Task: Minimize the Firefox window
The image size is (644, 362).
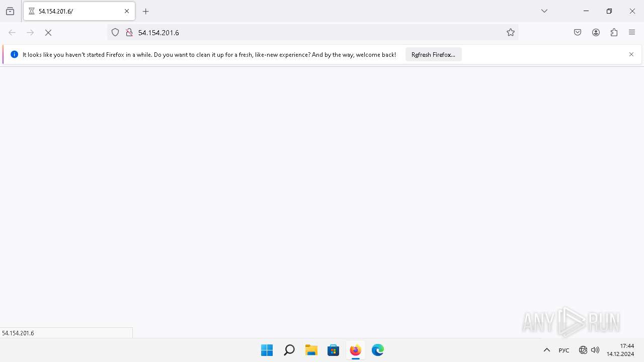Action: click(586, 11)
